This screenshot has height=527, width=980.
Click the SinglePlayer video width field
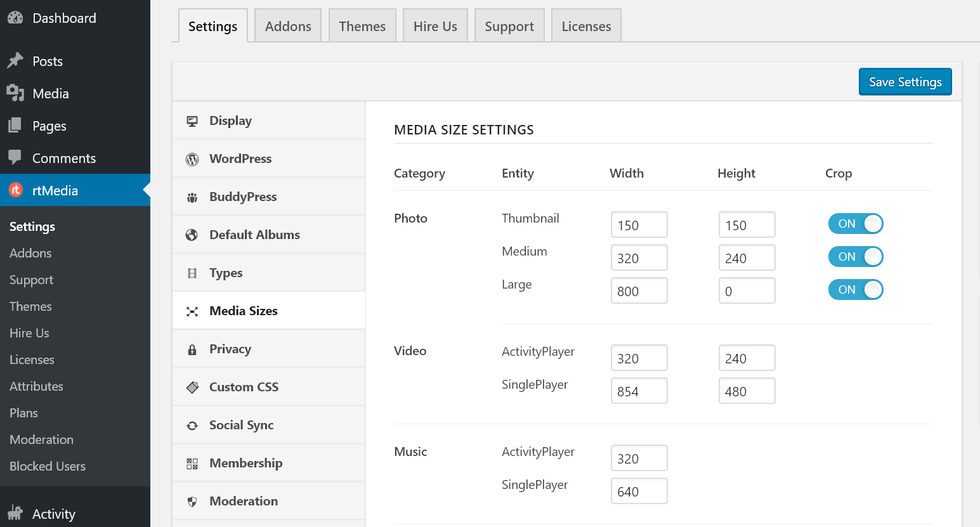point(639,391)
